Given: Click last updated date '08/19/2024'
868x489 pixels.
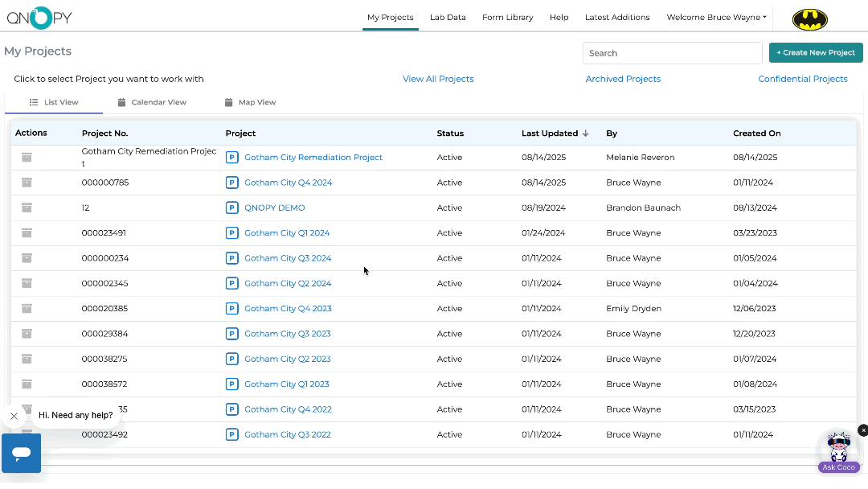Looking at the screenshot, I should tap(543, 208).
